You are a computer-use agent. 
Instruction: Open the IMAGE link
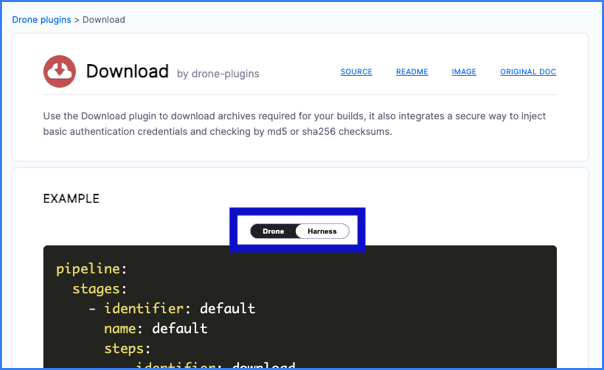pyautogui.click(x=464, y=72)
